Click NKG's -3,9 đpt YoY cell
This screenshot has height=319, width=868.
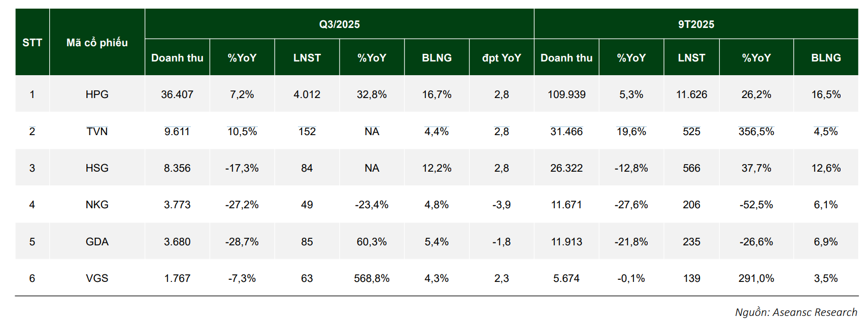[502, 205]
